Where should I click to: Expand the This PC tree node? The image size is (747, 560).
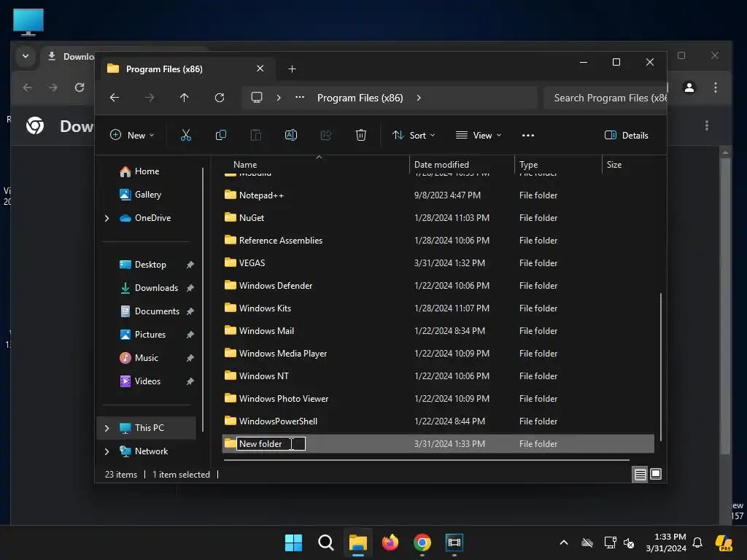pyautogui.click(x=107, y=428)
